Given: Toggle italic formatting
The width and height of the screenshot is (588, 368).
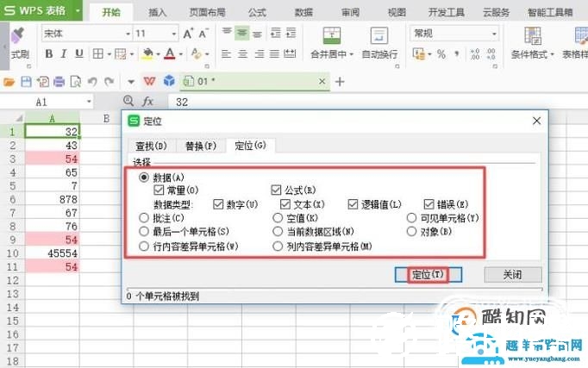Looking at the screenshot, I should 64,54.
